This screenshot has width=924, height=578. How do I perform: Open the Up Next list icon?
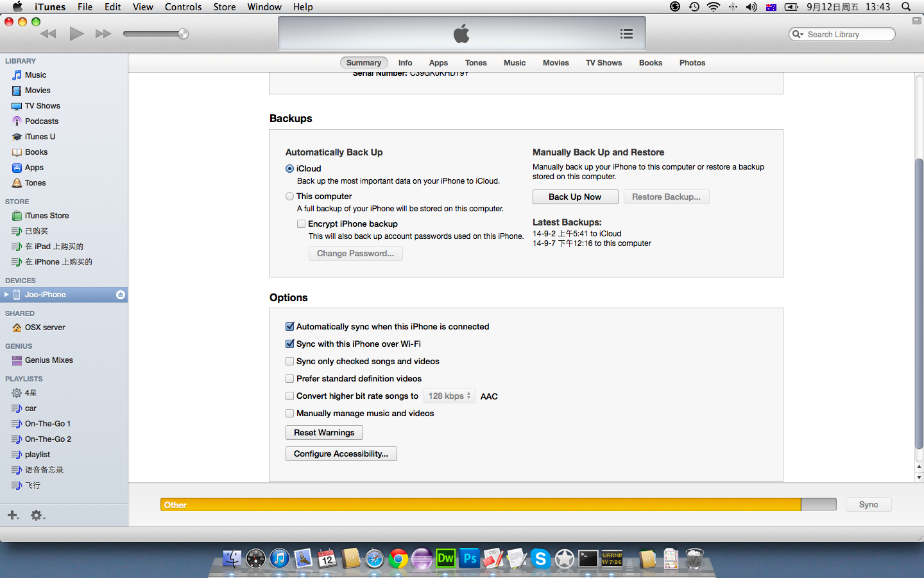(x=627, y=34)
